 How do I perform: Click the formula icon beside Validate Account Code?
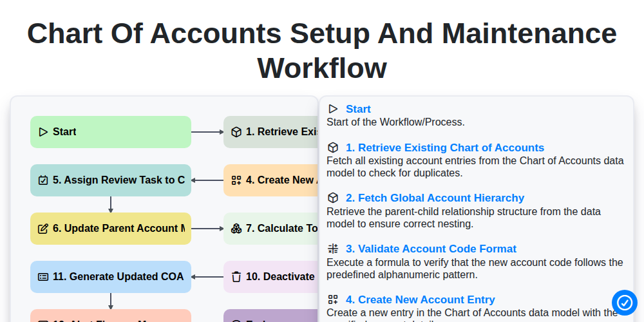333,249
